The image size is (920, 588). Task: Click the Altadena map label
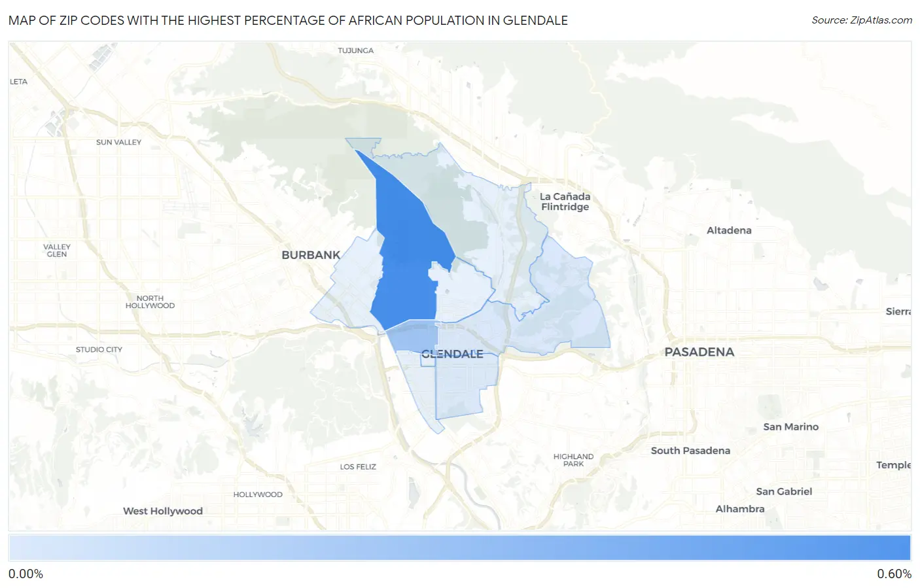(729, 230)
